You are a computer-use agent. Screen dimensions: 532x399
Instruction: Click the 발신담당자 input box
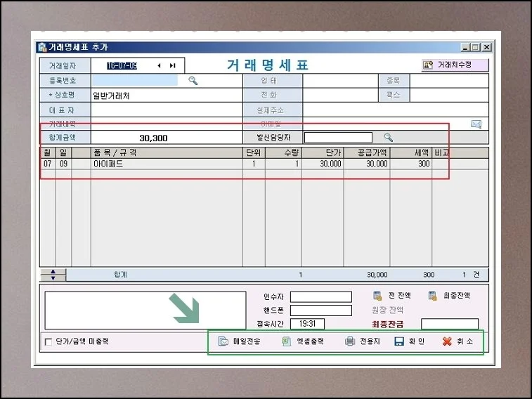(338, 137)
